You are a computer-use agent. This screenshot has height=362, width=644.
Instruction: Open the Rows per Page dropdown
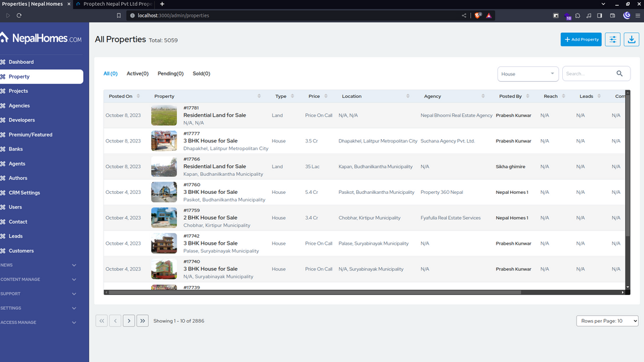pos(607,321)
